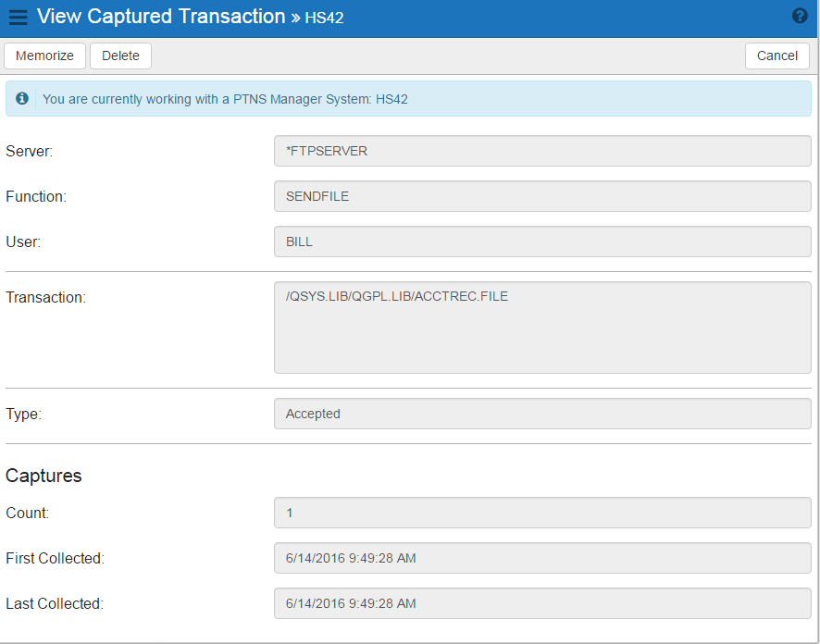Click the PTNS Manager System notice text

click(225, 99)
